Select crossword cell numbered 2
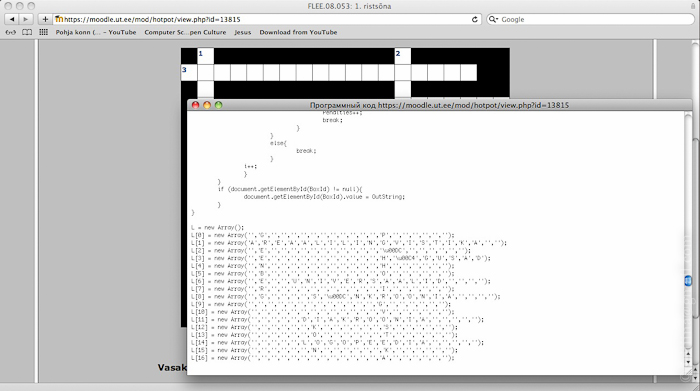The image size is (700, 391). point(403,56)
